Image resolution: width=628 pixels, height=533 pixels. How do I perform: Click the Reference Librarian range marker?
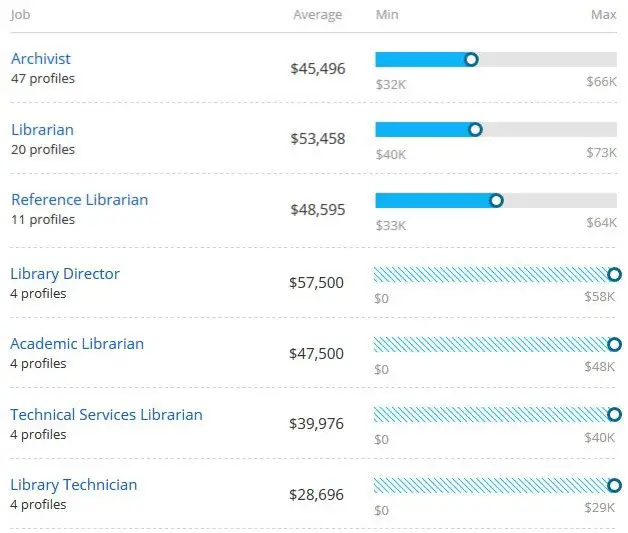pyautogui.click(x=497, y=200)
